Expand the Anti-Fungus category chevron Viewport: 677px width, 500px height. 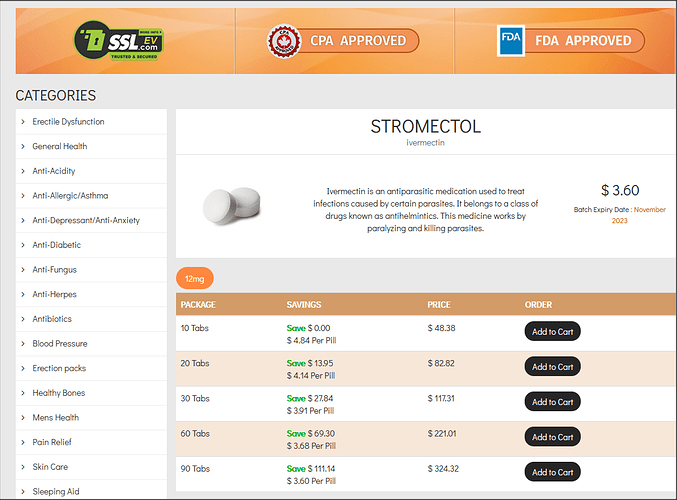click(23, 269)
